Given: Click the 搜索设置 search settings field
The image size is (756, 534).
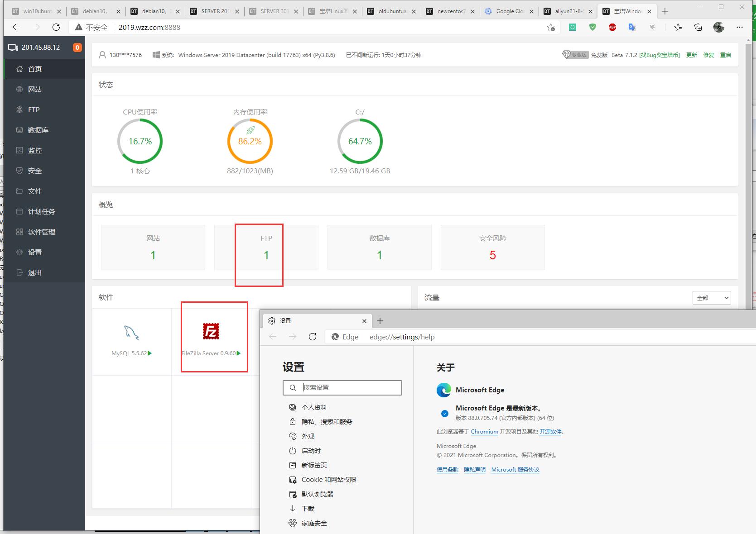Looking at the screenshot, I should tap(342, 387).
